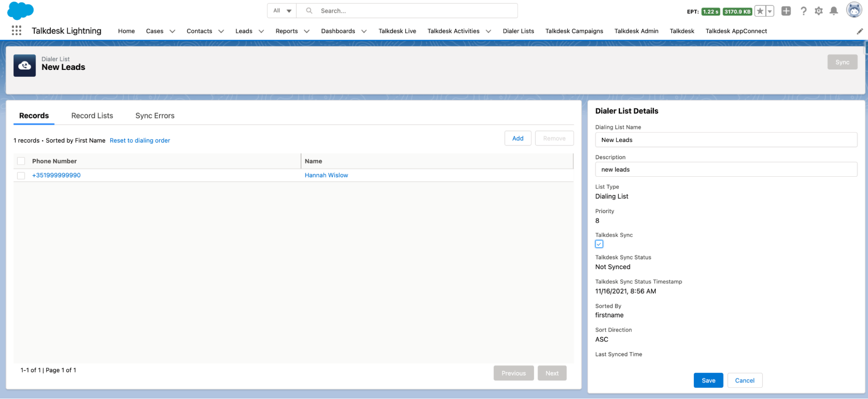Open Talkdesk Admin nav item
Viewport: 868px width, 399px height.
pyautogui.click(x=636, y=31)
